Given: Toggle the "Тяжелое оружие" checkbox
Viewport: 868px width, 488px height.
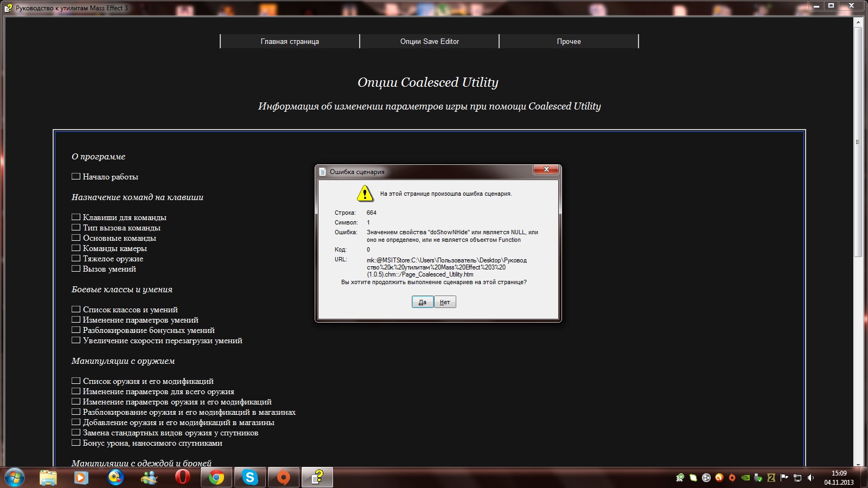Looking at the screenshot, I should (76, 258).
